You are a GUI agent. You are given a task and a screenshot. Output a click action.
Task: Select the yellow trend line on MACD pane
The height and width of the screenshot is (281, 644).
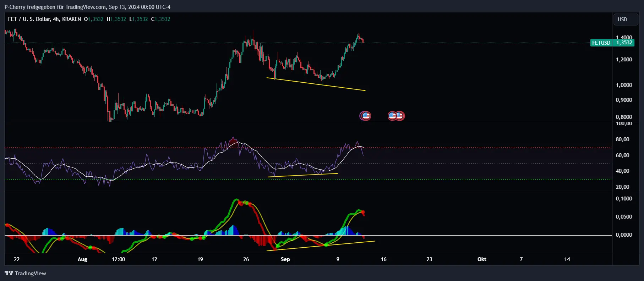pos(321,246)
